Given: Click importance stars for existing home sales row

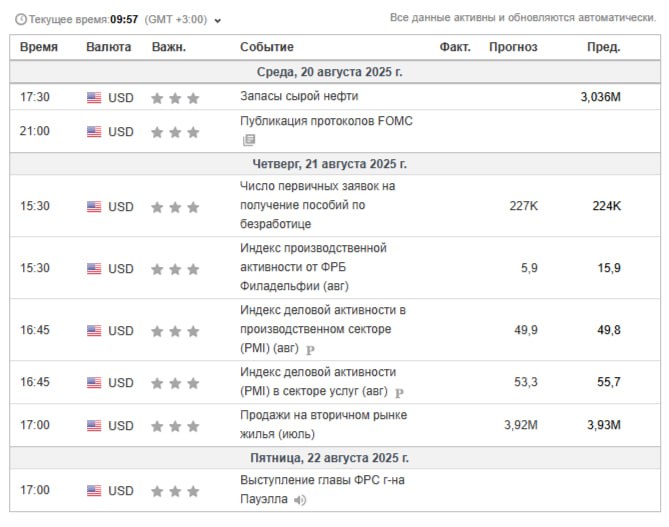Looking at the screenshot, I should click(x=175, y=426).
